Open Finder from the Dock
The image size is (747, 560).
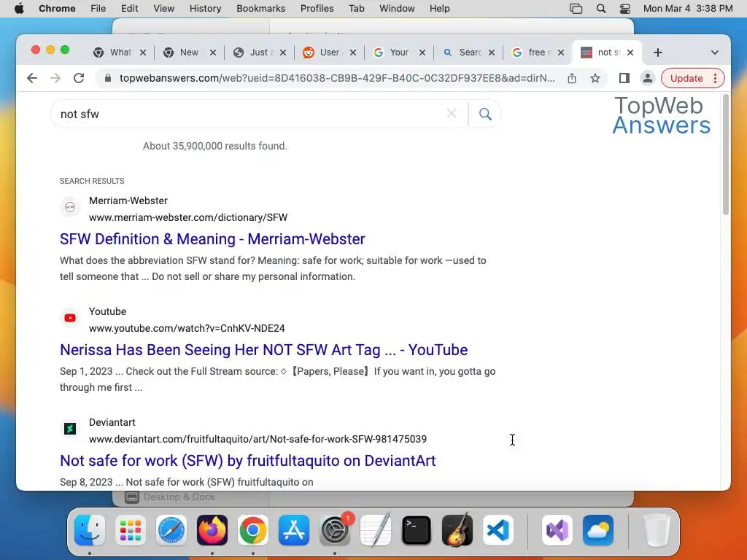tap(90, 530)
